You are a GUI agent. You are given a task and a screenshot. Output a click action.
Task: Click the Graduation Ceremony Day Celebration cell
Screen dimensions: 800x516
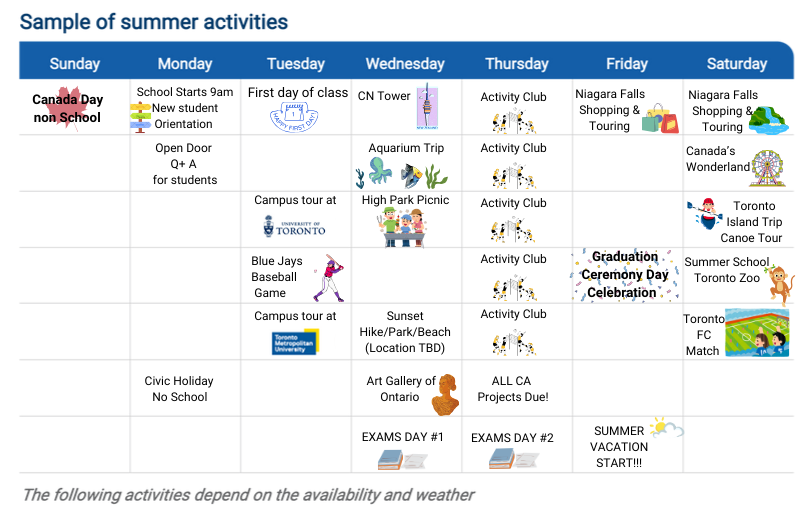[x=626, y=275]
